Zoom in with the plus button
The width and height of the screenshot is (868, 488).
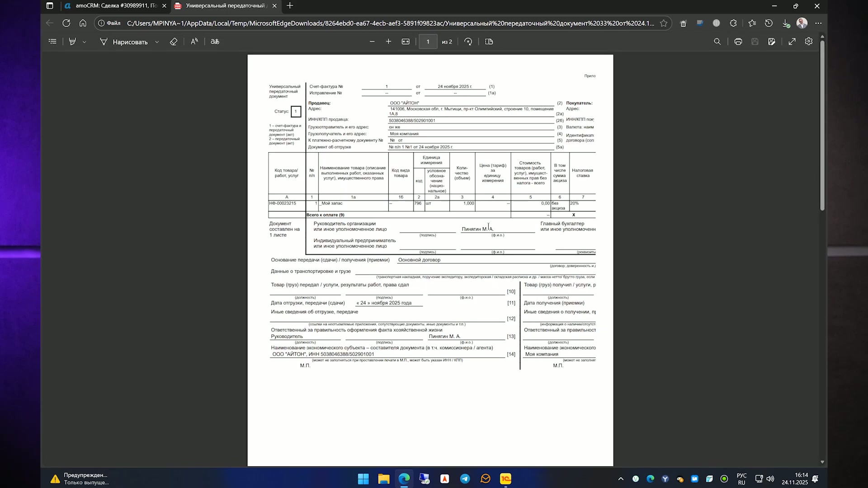click(x=388, y=42)
